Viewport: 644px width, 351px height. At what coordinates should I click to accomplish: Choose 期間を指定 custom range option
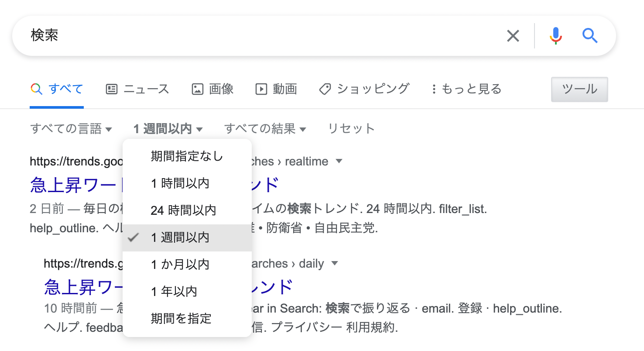coord(187,319)
